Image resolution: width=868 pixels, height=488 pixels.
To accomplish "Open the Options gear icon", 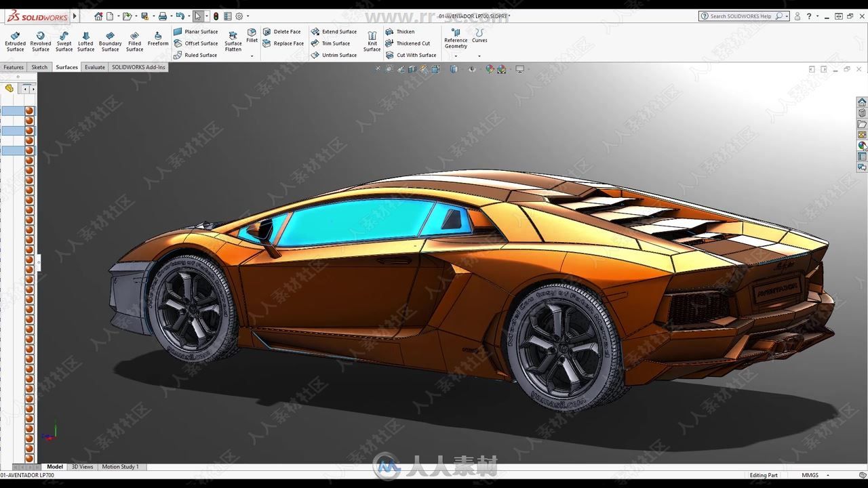I will click(239, 16).
